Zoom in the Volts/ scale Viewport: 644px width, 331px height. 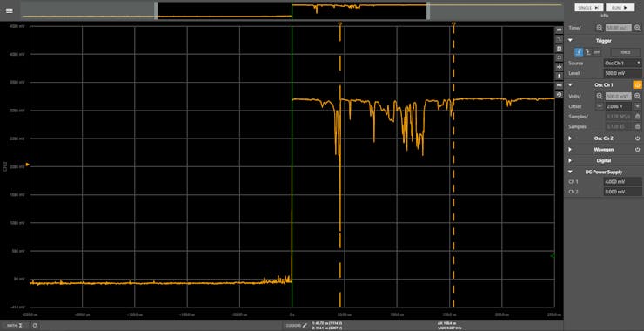[637, 96]
